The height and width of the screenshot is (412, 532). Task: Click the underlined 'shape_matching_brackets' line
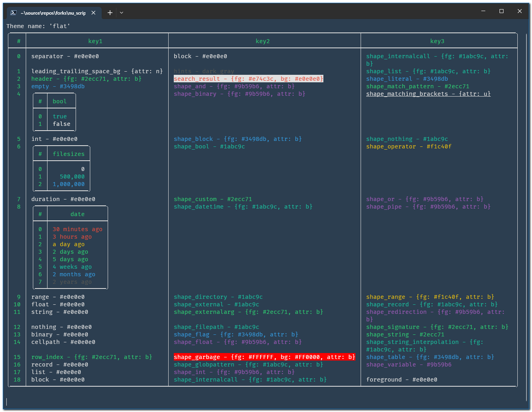pos(429,94)
